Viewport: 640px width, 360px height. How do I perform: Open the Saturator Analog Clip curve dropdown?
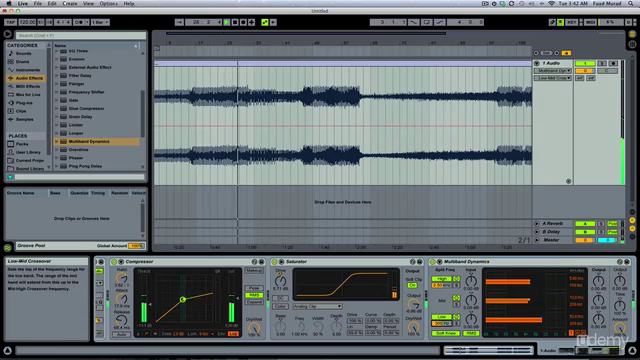click(x=318, y=306)
